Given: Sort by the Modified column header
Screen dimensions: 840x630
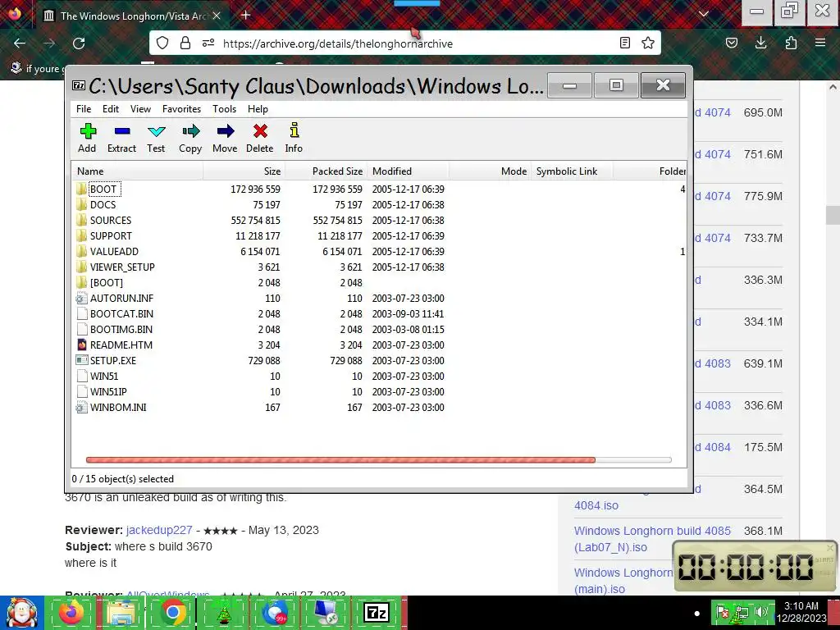Looking at the screenshot, I should pyautogui.click(x=408, y=171).
